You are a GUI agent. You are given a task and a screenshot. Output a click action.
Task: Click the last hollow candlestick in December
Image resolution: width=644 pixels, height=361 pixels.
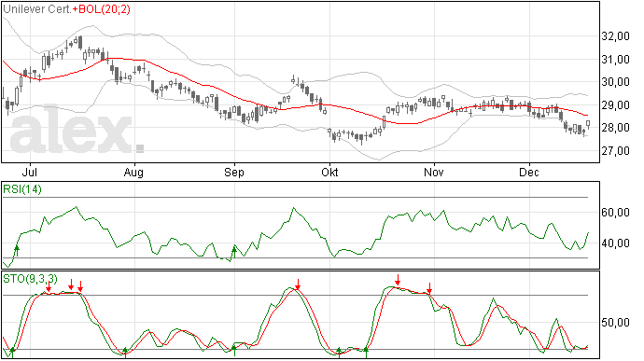click(588, 123)
